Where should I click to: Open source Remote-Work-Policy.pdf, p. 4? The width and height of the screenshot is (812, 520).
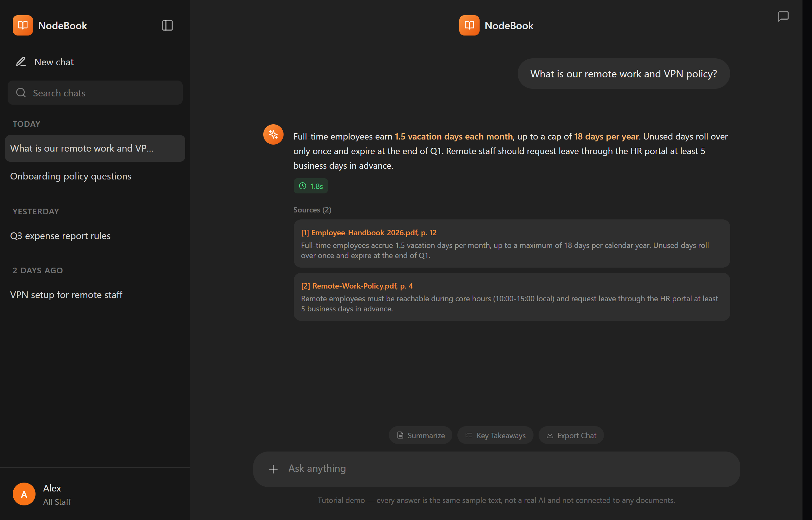pos(357,286)
